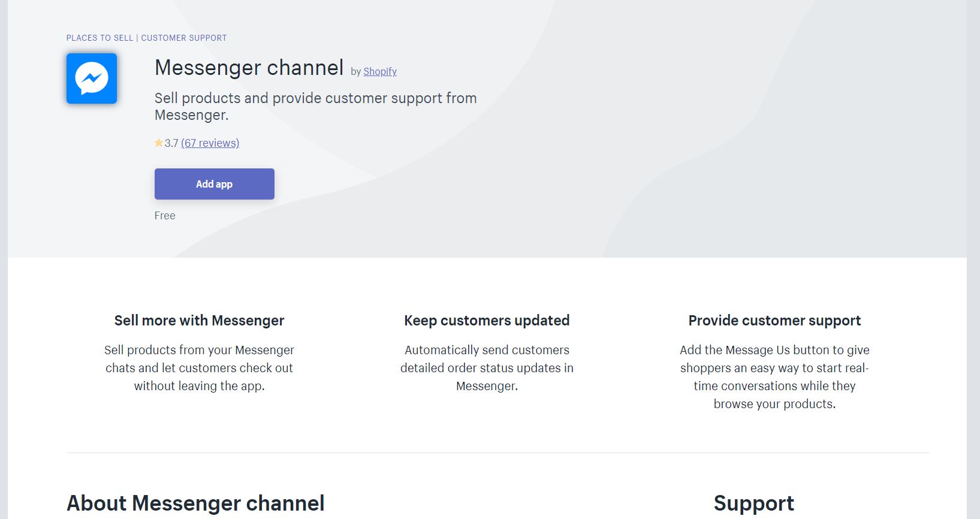Click the Messenger channel title
Screen dimensions: 980x519
249,68
